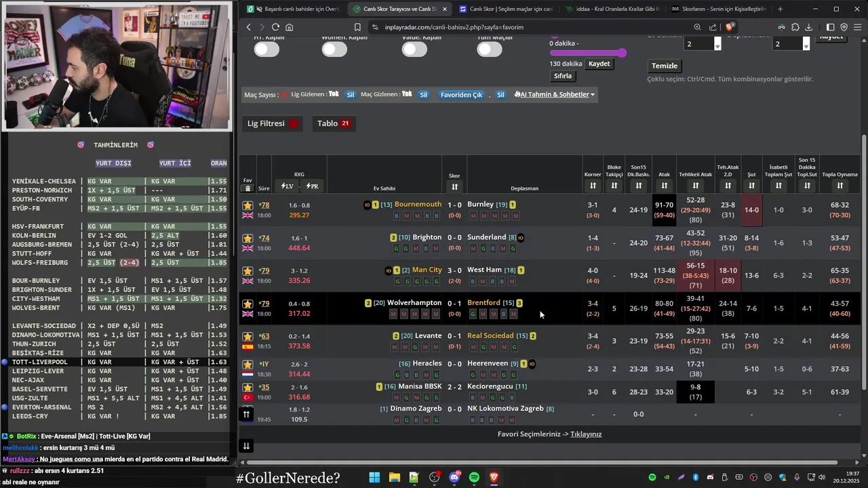Screen dimensions: 868x488
Task: Sort by the Son15 Dk.Baskı column arrows
Action: pos(638,186)
